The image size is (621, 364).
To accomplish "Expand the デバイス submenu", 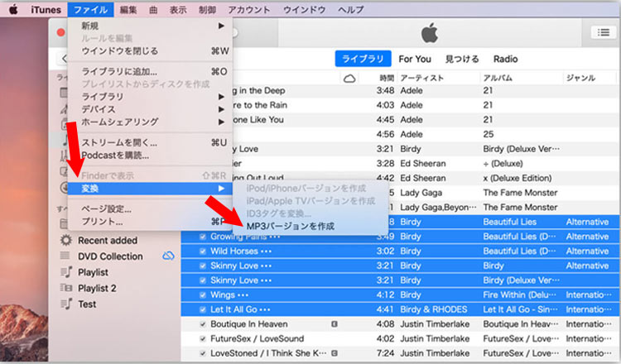I will [150, 109].
